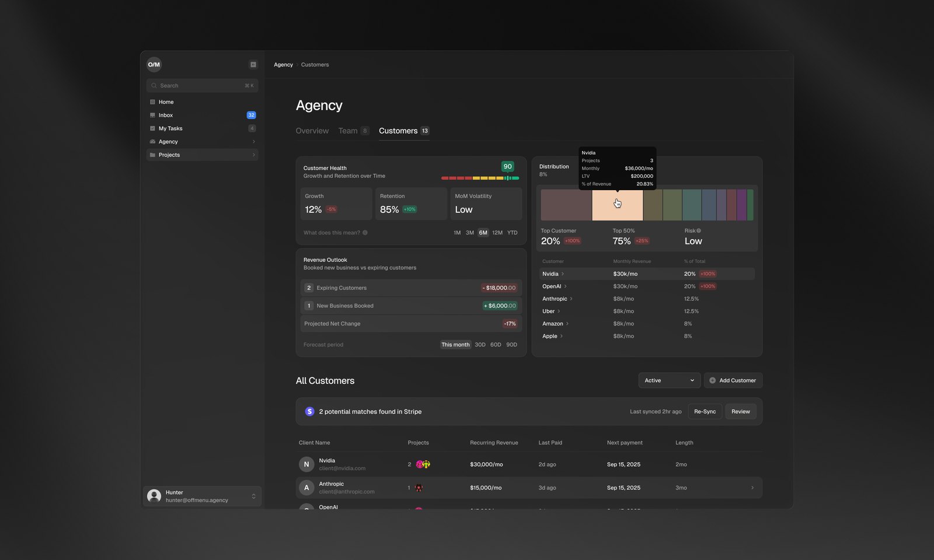Open Hunter account switcher chevrons
Viewport: 934px width, 560px height.
pos(253,496)
